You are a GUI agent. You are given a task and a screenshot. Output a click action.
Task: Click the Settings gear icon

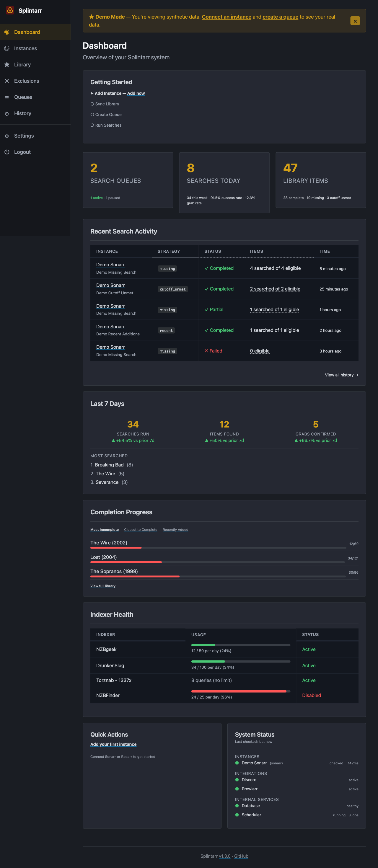[x=7, y=136]
